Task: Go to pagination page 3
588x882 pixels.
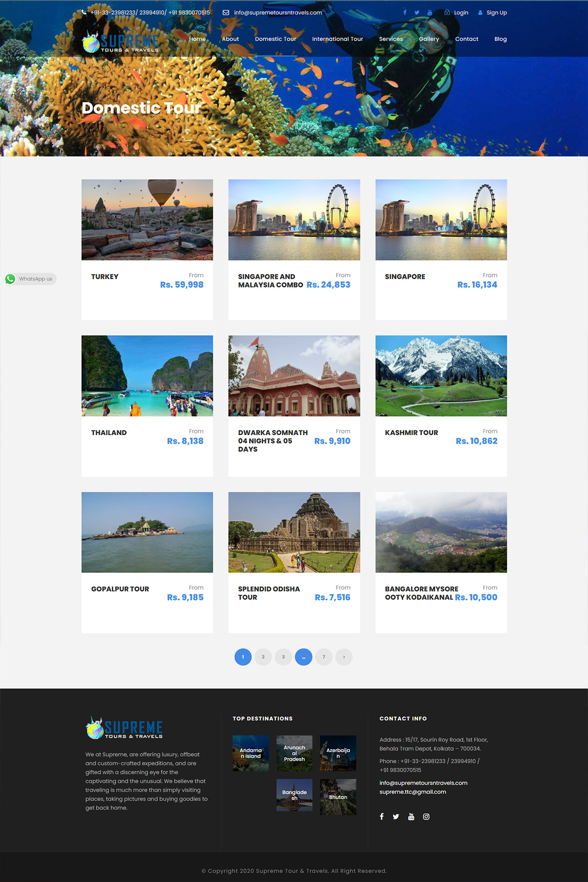Action: (283, 657)
